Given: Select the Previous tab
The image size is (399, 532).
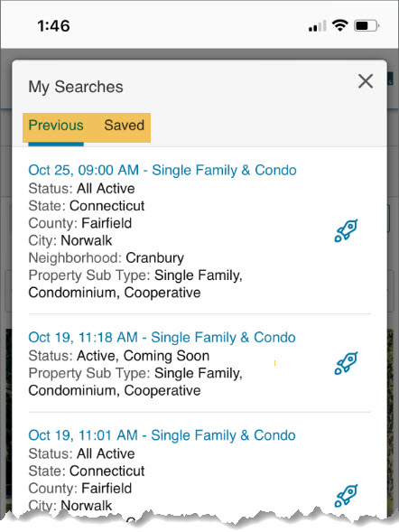Looking at the screenshot, I should point(56,126).
